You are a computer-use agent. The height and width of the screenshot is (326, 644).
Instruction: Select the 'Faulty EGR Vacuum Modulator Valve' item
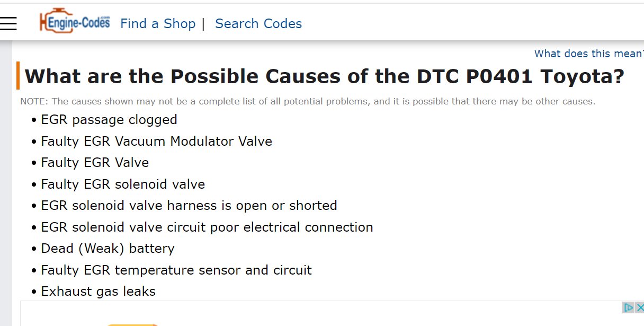point(156,142)
